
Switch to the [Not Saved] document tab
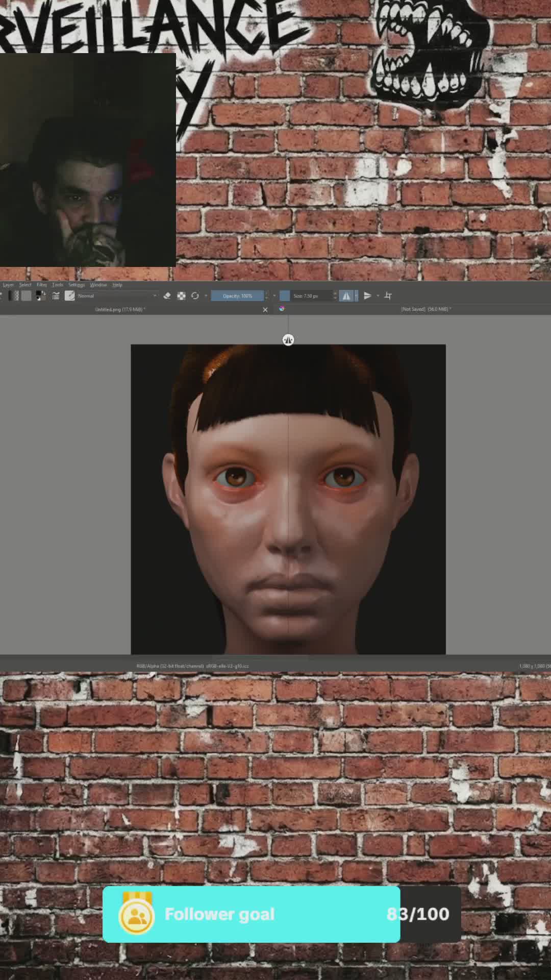pos(426,309)
